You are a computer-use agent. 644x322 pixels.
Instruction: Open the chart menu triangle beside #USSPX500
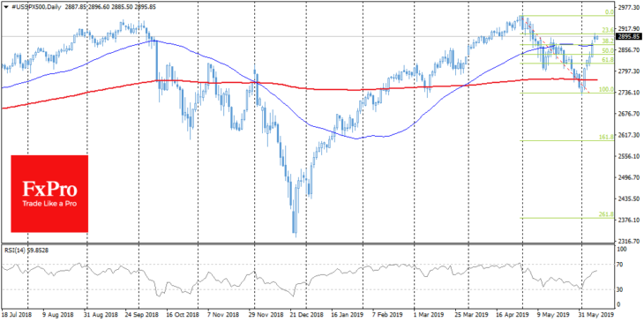6,7
